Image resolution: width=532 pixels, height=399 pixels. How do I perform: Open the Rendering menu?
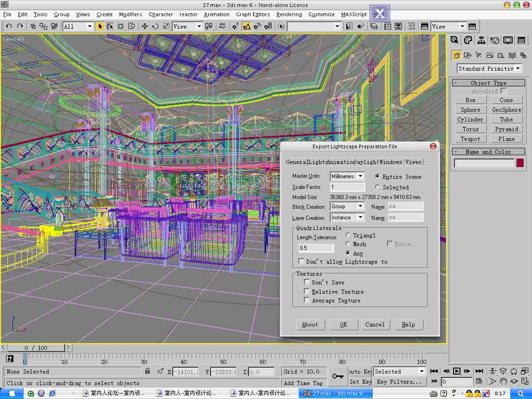coord(289,14)
